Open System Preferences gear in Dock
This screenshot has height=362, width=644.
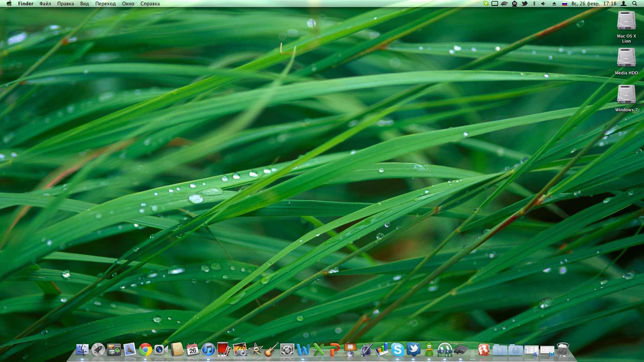coord(287,350)
